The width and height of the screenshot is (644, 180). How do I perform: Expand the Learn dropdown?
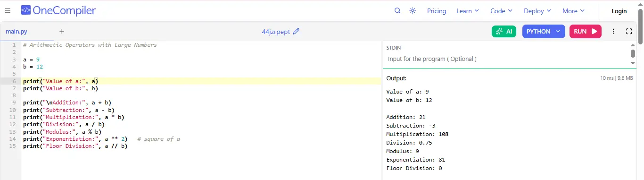click(468, 11)
